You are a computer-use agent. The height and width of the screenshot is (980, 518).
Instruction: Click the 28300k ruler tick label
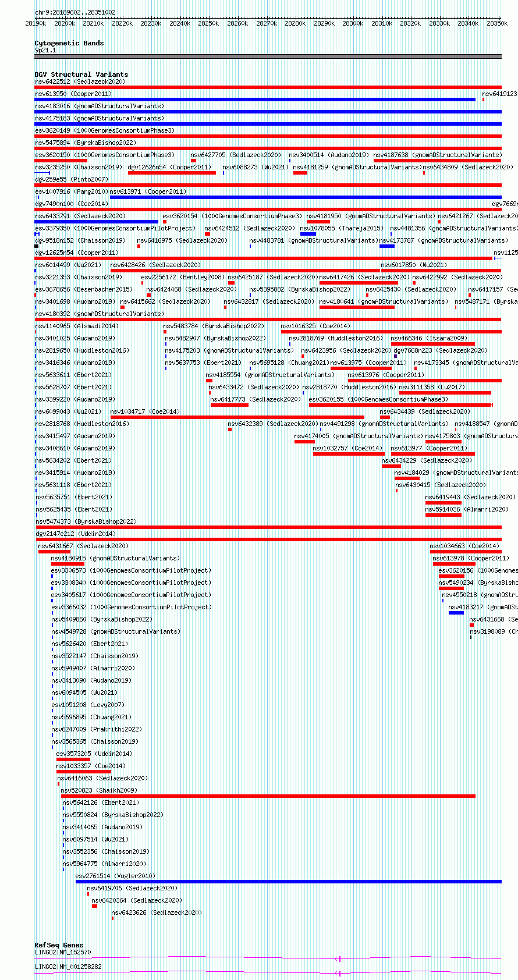pyautogui.click(x=353, y=23)
